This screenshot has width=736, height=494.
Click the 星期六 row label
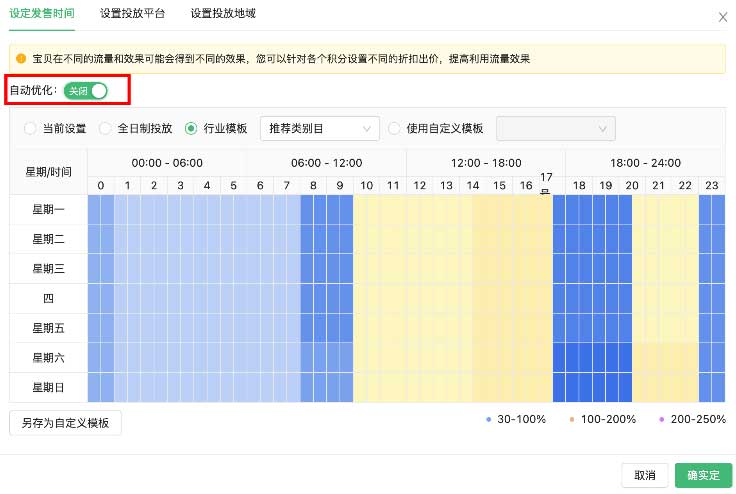click(x=48, y=357)
